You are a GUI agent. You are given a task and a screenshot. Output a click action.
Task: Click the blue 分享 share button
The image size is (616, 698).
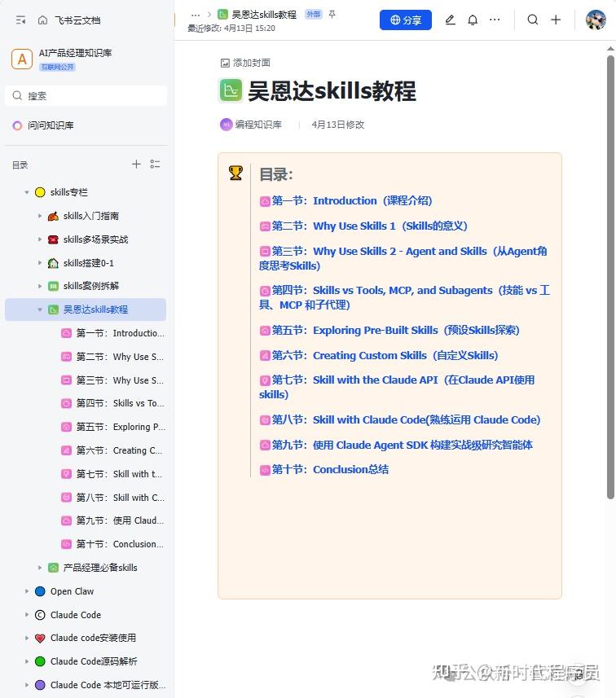[x=406, y=20]
